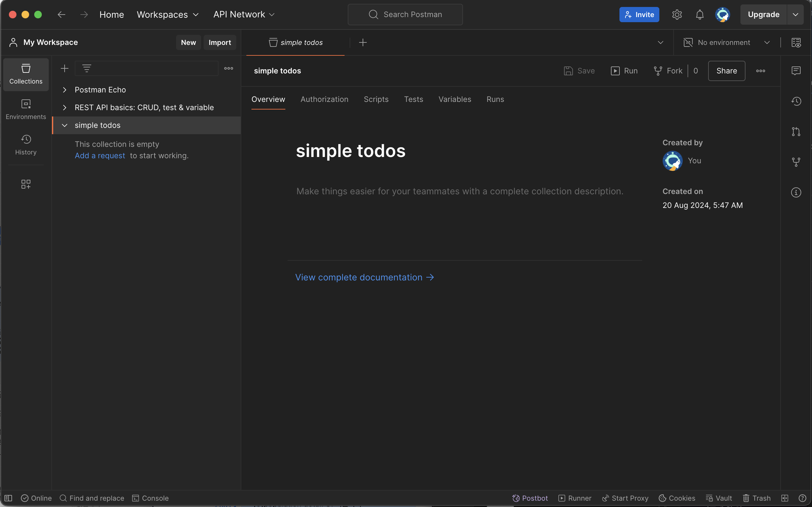Open collections view more options ellipsis
812x507 pixels.
coord(229,68)
